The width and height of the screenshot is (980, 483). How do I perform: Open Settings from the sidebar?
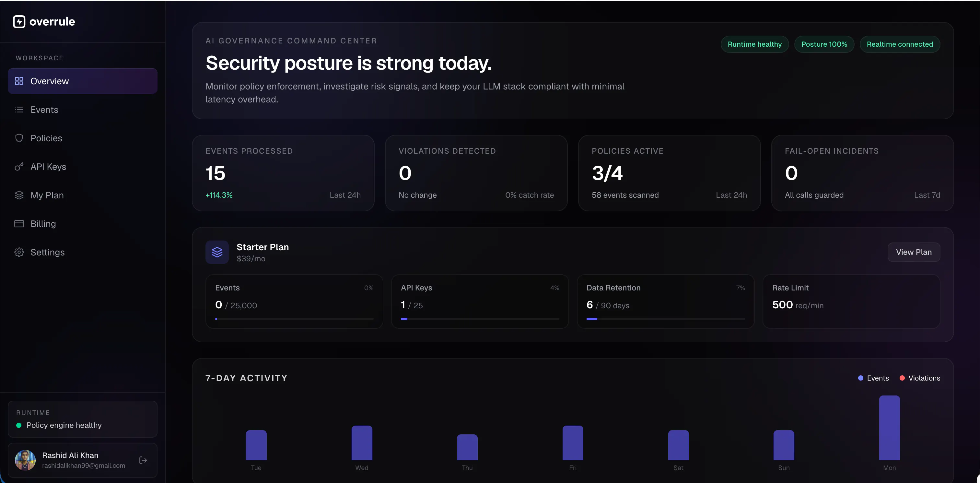(x=83, y=252)
